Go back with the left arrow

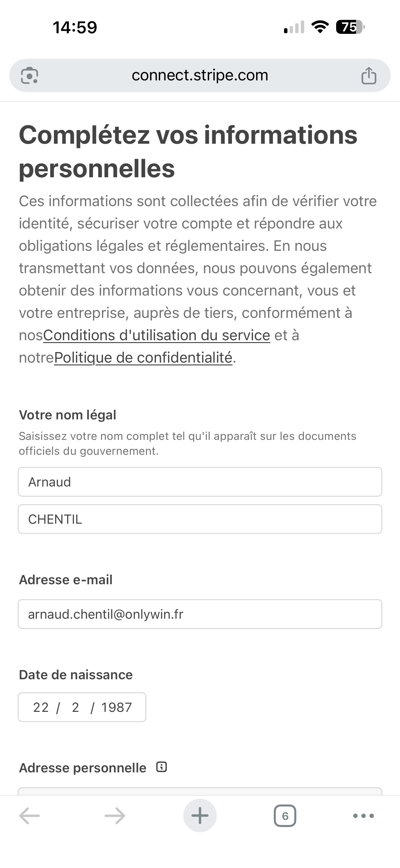[30, 816]
